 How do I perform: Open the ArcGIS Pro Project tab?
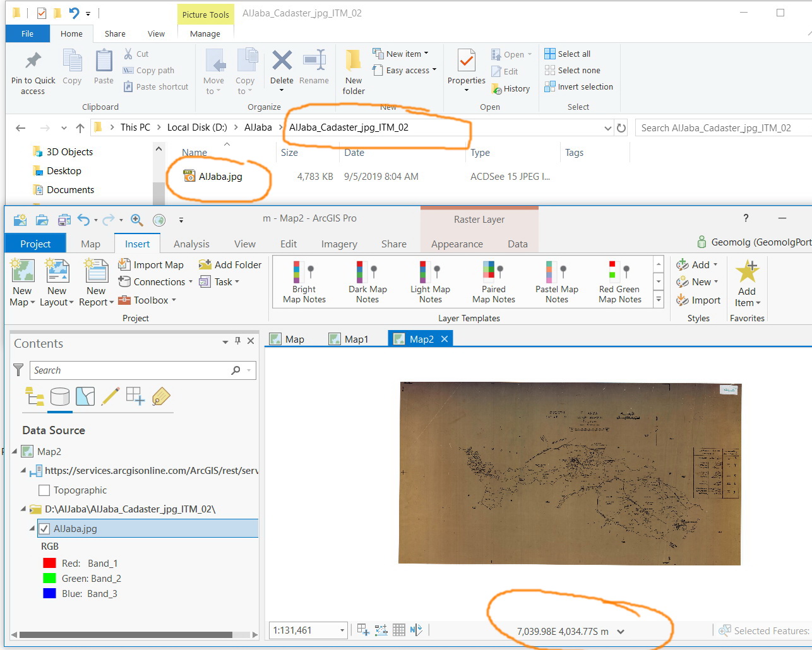35,244
